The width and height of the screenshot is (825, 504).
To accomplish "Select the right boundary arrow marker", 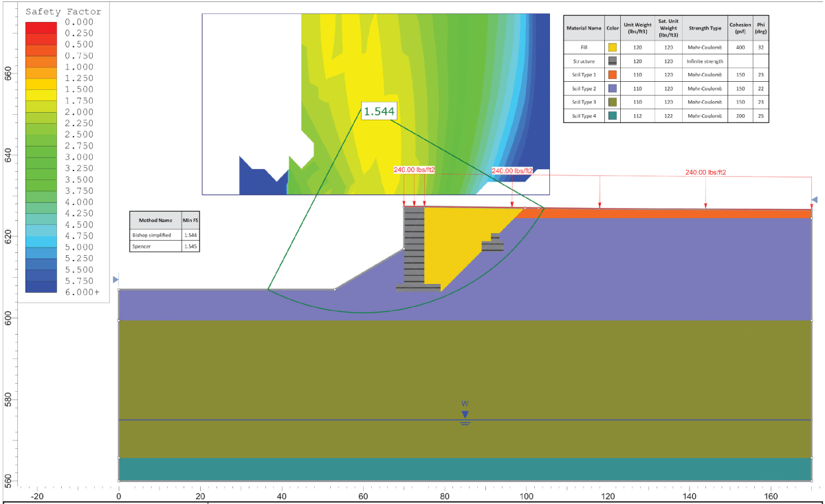I will (814, 200).
